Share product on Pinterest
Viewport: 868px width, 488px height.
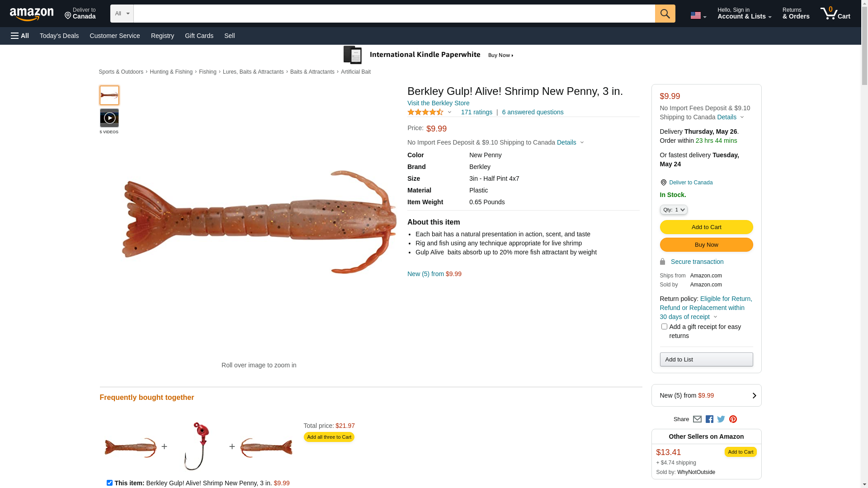click(x=733, y=419)
